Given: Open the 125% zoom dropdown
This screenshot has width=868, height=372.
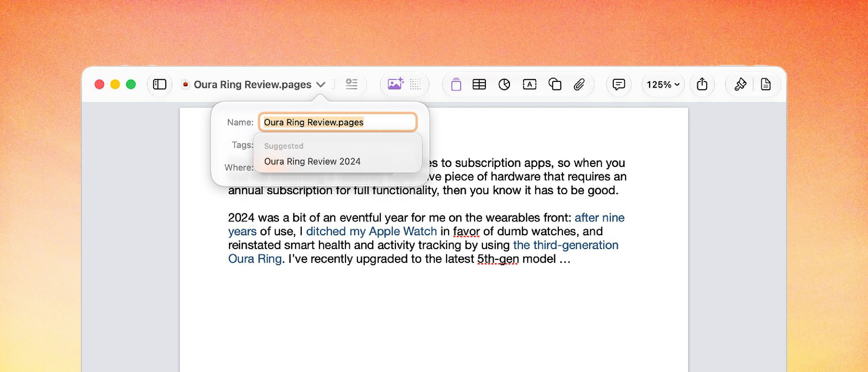Looking at the screenshot, I should coord(663,84).
